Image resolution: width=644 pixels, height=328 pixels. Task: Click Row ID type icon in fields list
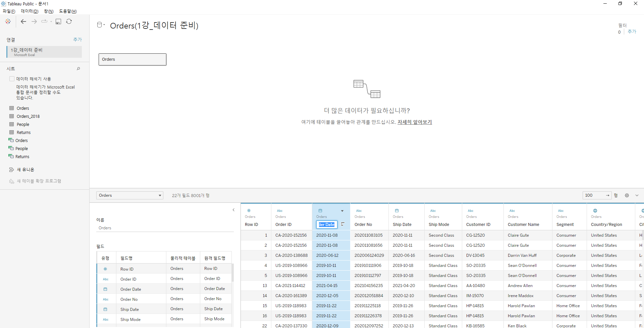pyautogui.click(x=105, y=269)
